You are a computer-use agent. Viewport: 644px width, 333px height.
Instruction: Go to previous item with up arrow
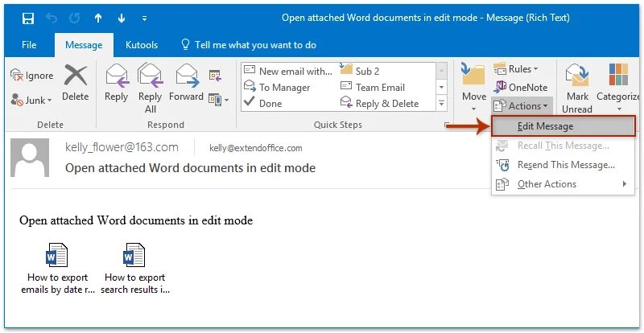pyautogui.click(x=97, y=18)
